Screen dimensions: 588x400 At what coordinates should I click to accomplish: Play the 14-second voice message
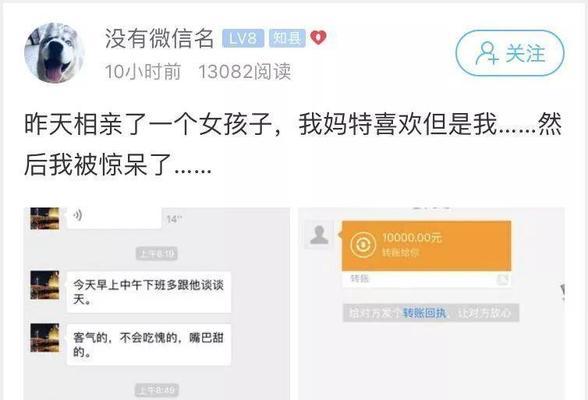coord(114,217)
